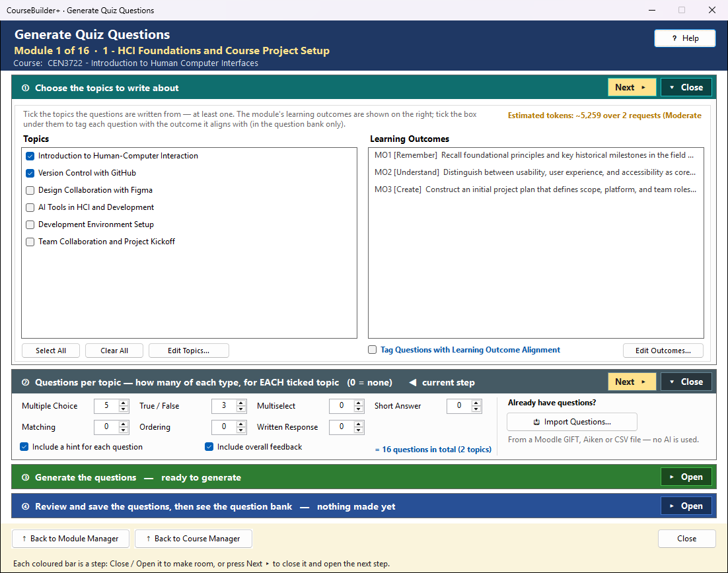Open Edit Topics dialog
728x573 pixels.
[188, 351]
